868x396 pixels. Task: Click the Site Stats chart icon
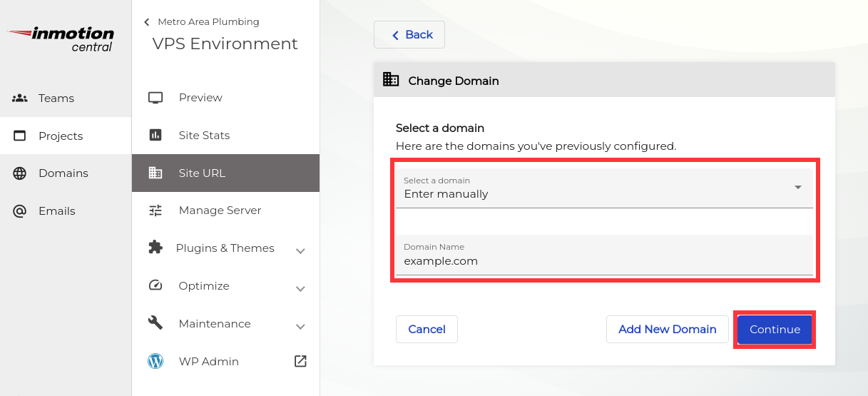pyautogui.click(x=155, y=136)
